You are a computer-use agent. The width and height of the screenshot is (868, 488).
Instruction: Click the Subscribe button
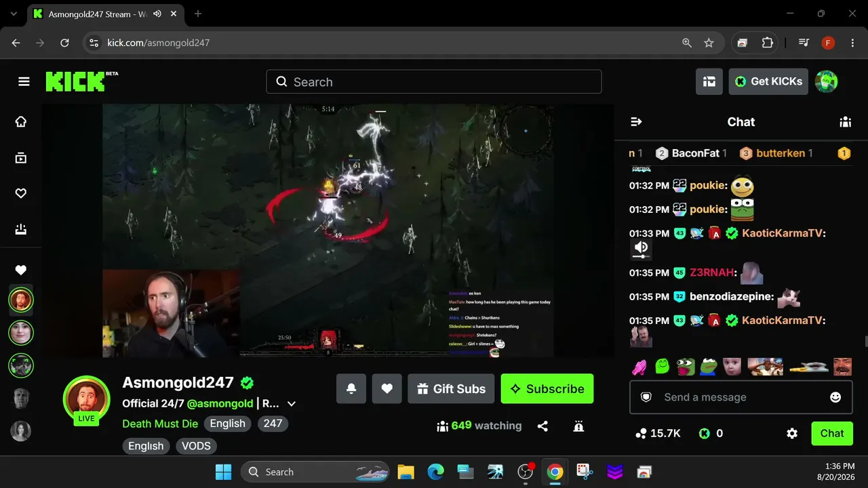[547, 389]
